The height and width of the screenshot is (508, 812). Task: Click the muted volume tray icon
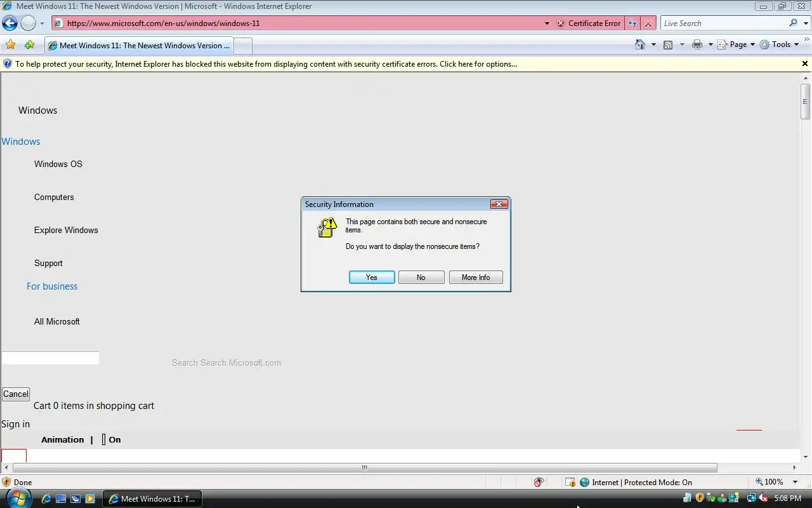click(763, 498)
